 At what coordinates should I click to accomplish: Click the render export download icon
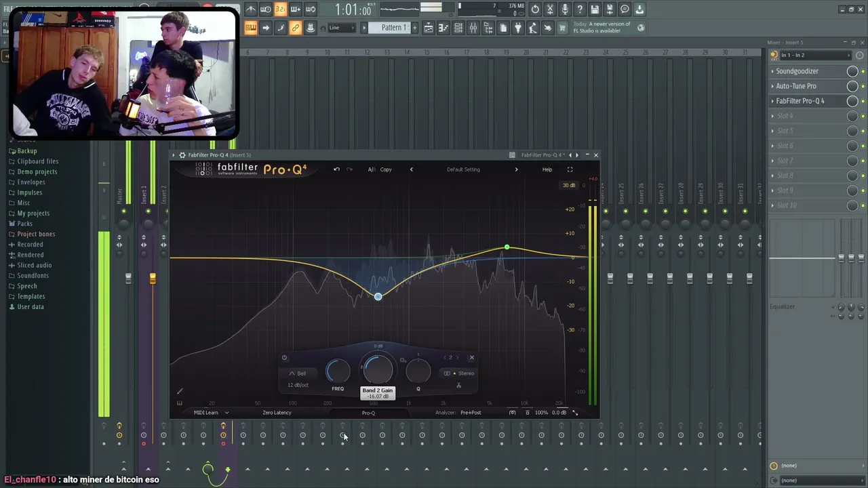coord(639,9)
